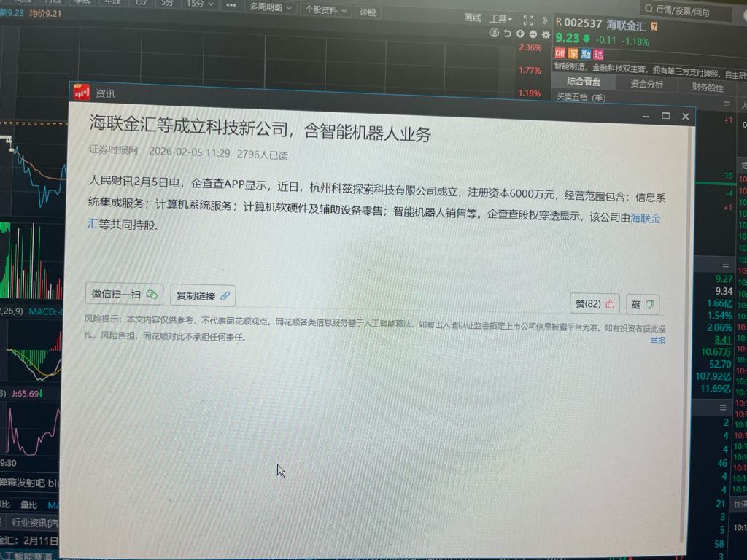
Task: Click the 均价9.21 average price label
Action: click(45, 13)
